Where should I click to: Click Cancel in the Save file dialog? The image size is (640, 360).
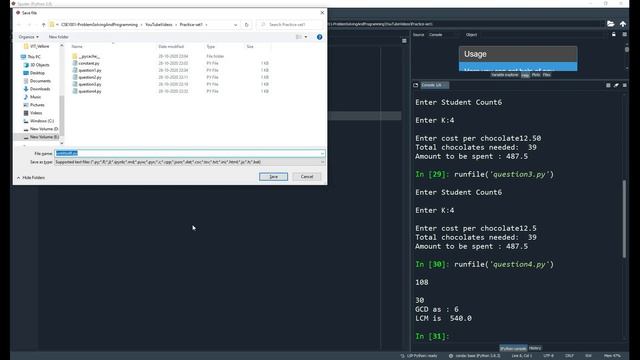(x=307, y=177)
